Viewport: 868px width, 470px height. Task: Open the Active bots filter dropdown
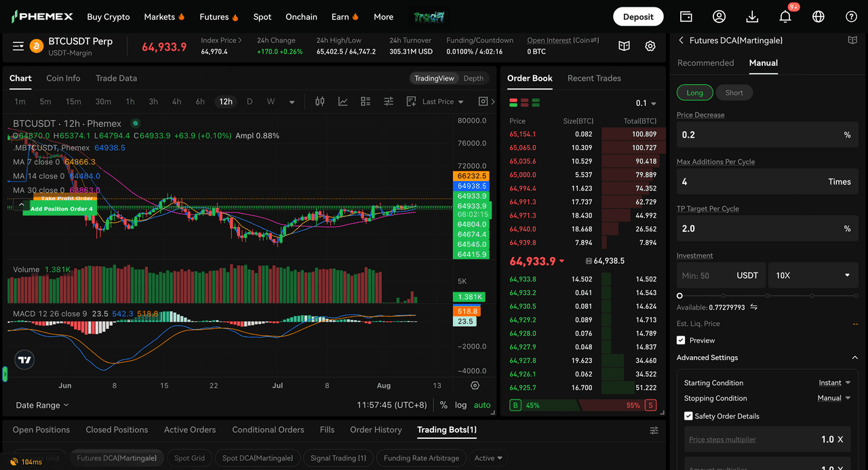tap(489, 458)
